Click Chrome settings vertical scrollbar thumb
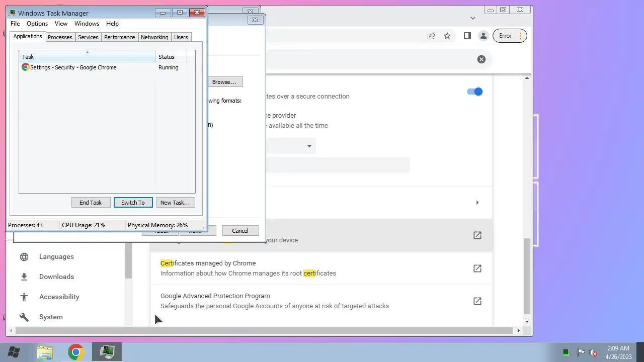This screenshot has width=644, height=362. [527, 276]
